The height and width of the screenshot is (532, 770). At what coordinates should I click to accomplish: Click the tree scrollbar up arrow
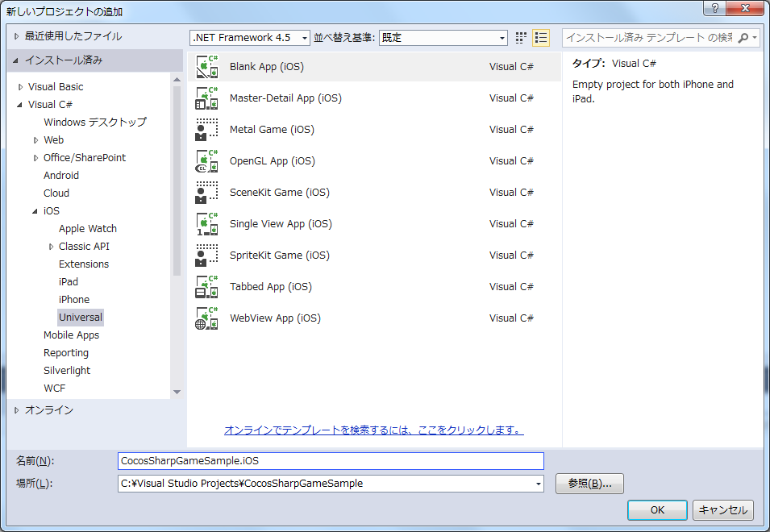click(177, 80)
